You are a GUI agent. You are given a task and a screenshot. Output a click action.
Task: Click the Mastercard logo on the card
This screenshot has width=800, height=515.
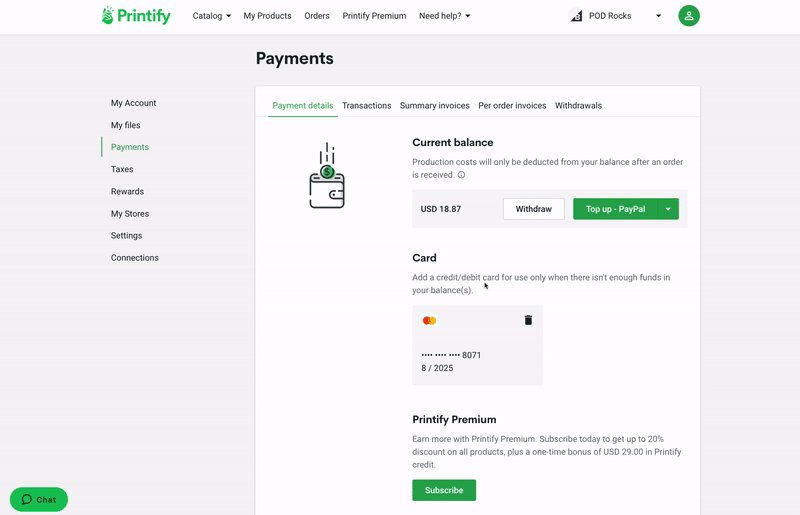click(429, 321)
